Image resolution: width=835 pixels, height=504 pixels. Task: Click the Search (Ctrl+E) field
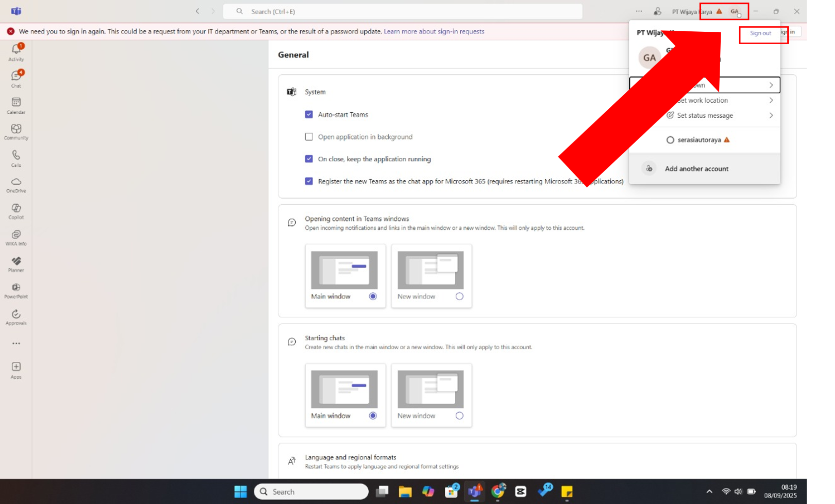click(403, 11)
